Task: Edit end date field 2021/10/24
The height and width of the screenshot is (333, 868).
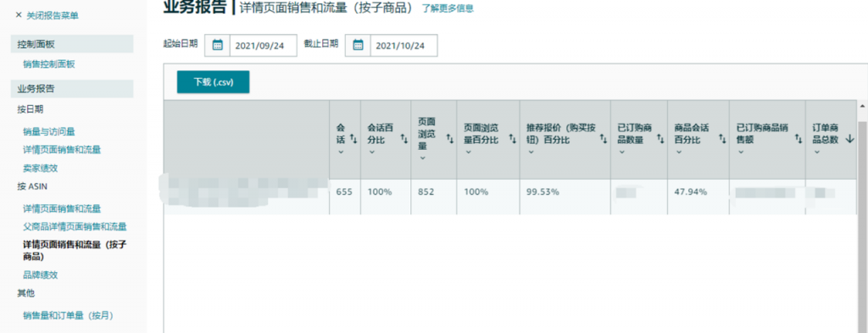Action: click(x=403, y=46)
